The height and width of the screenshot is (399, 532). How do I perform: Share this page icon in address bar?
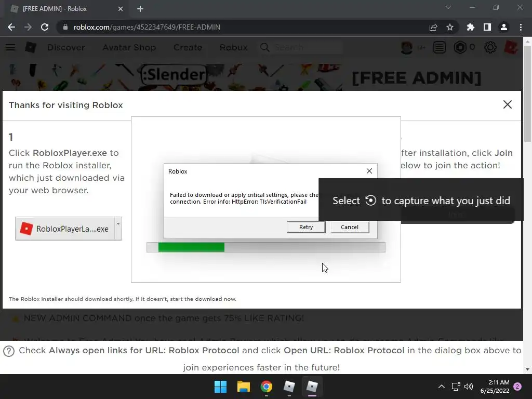(x=433, y=27)
